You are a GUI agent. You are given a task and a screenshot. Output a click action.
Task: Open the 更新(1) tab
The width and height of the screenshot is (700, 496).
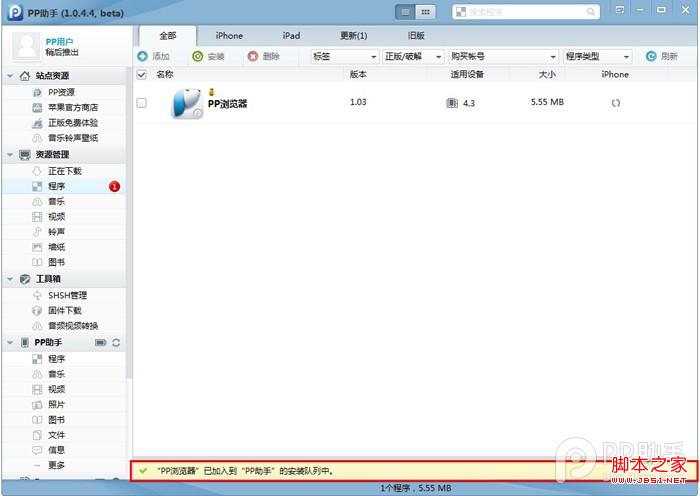point(354,36)
